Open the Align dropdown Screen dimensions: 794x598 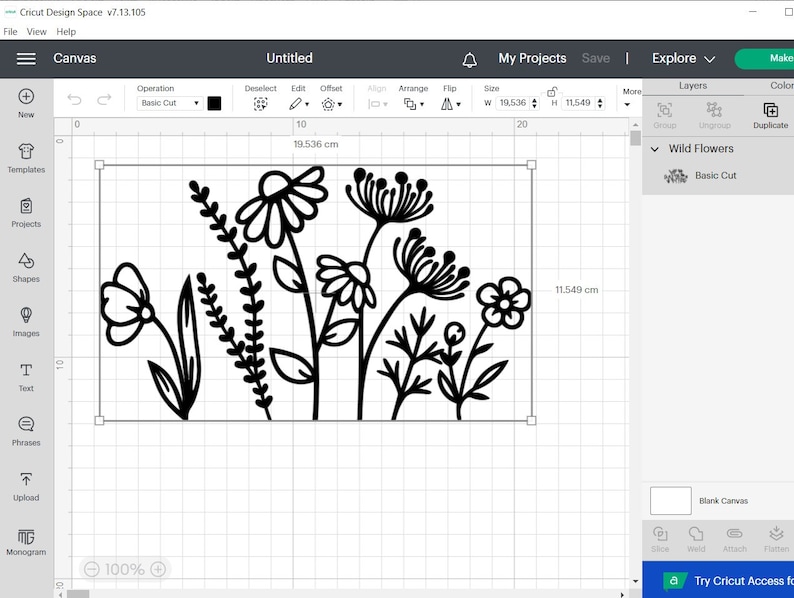pyautogui.click(x=377, y=104)
